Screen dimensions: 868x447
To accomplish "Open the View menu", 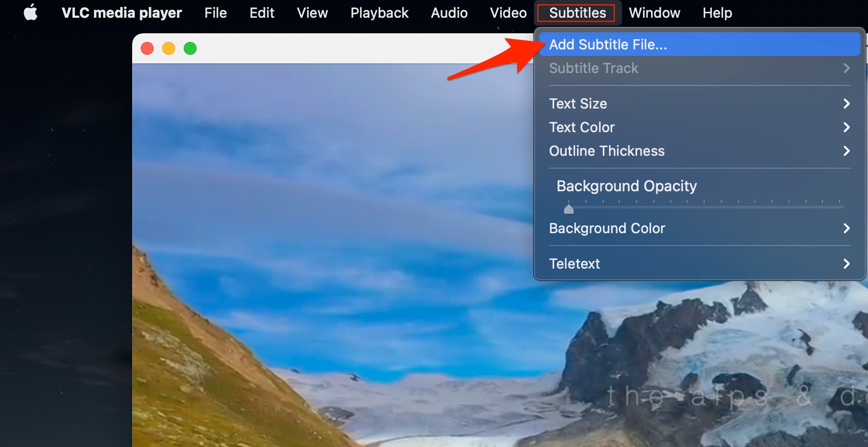I will (313, 12).
